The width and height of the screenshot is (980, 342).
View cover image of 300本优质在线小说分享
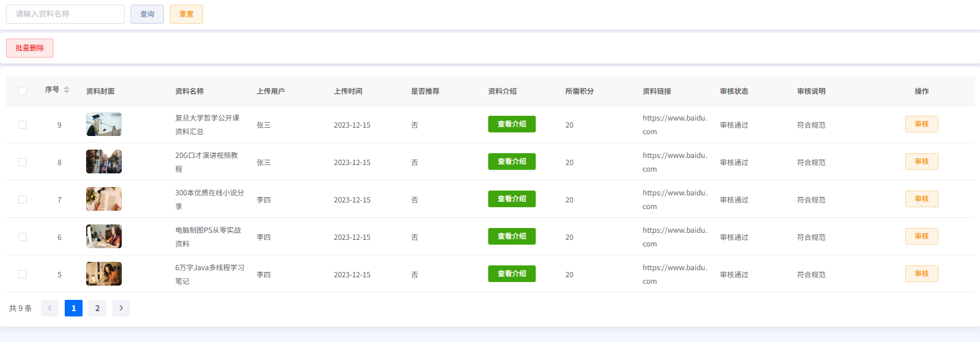pos(104,199)
